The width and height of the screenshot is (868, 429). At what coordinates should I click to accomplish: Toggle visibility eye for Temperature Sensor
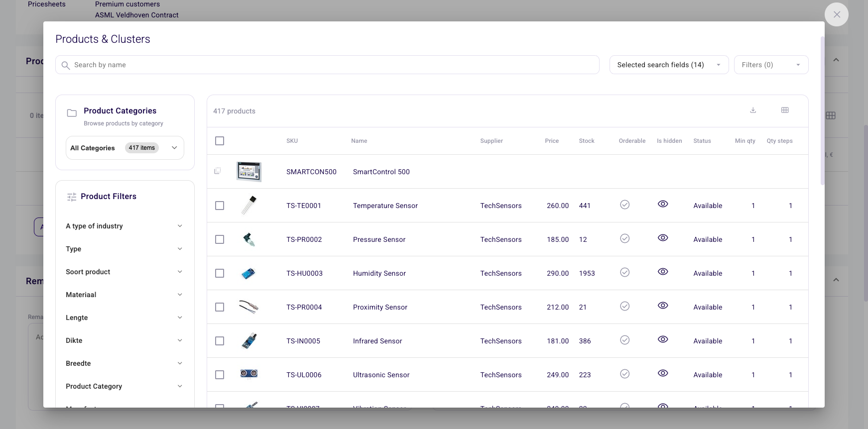[x=663, y=204]
